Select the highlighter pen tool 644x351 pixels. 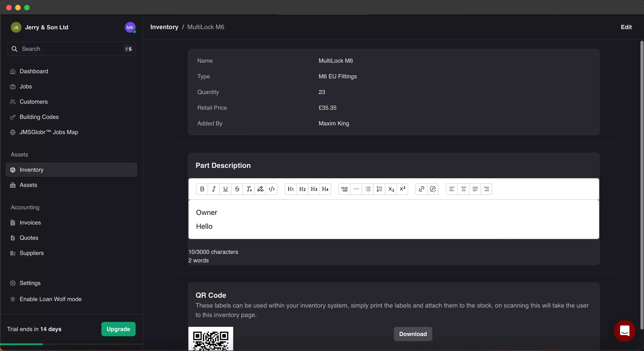tap(260, 189)
